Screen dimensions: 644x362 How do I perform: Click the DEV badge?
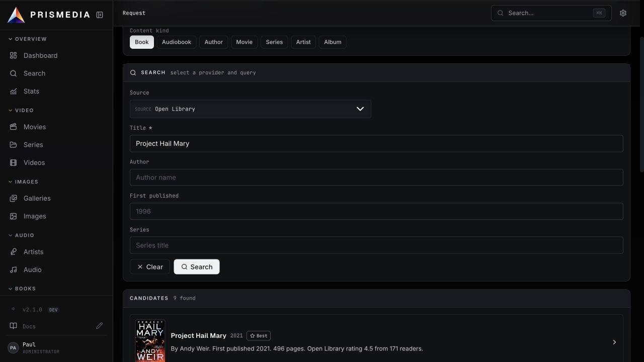(x=53, y=310)
